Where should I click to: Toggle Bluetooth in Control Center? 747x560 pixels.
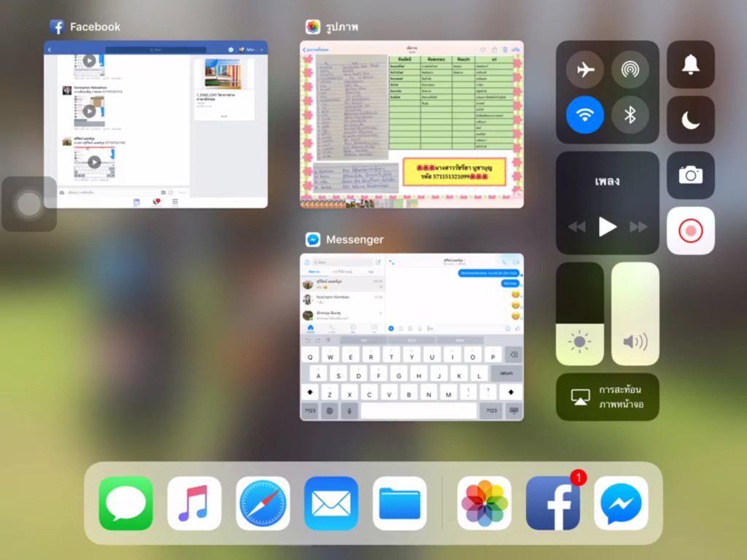coord(630,114)
